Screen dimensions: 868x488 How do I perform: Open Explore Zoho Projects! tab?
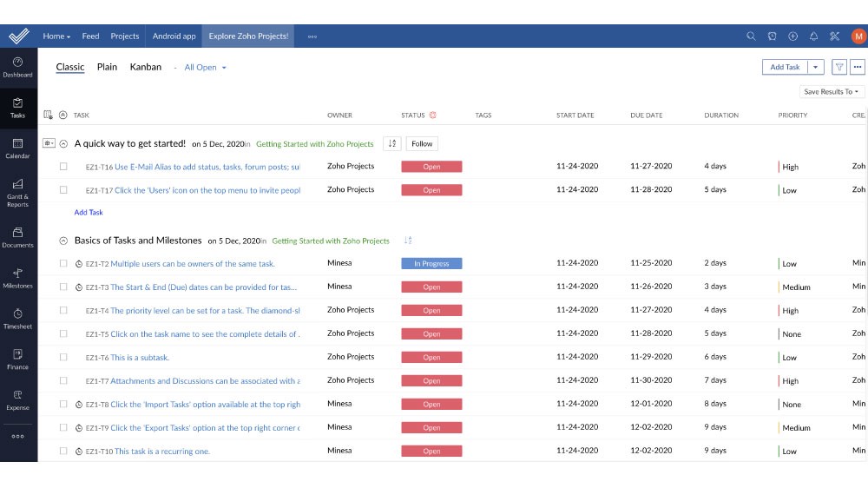pos(248,36)
